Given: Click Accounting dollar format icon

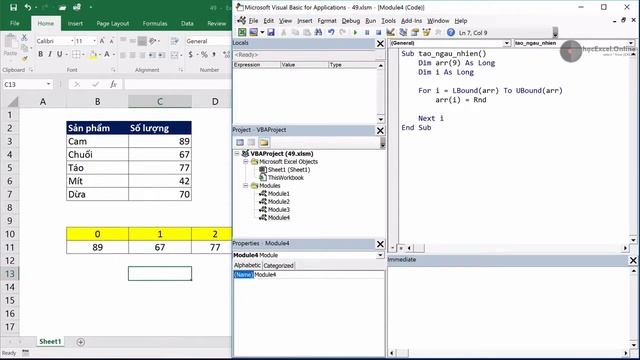Looking at the screenshot, I should (x=190, y=55).
